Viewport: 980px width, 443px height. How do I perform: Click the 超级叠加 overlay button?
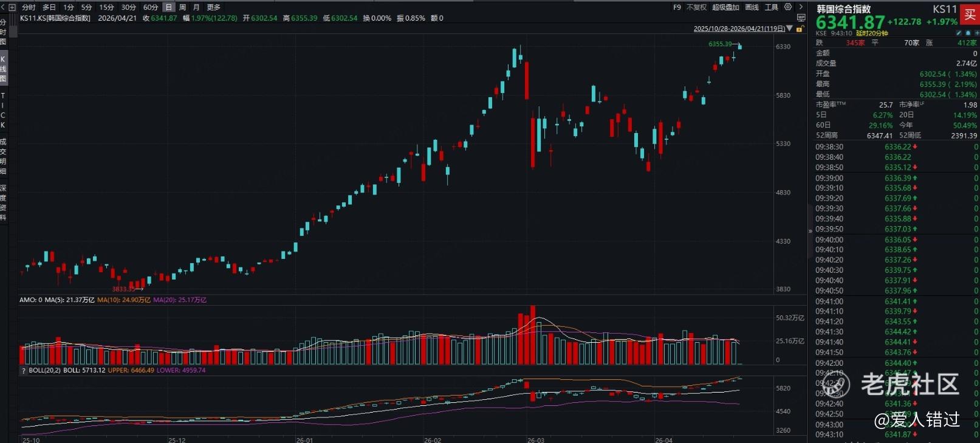tap(725, 7)
